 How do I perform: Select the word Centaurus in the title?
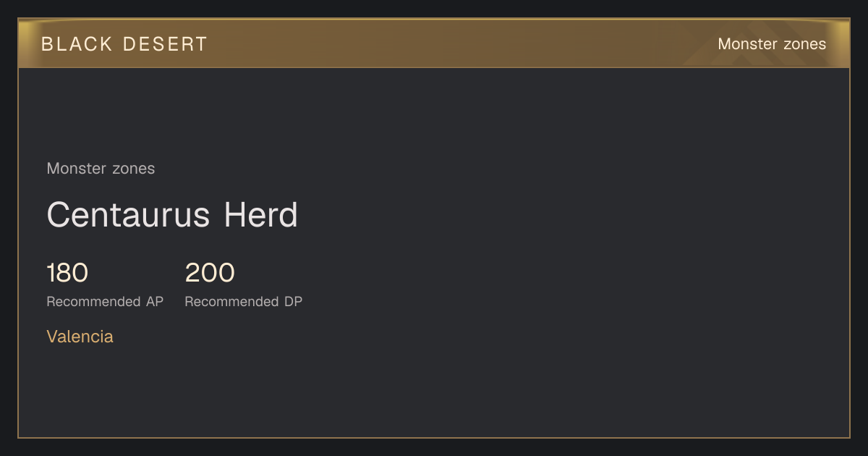(131, 215)
